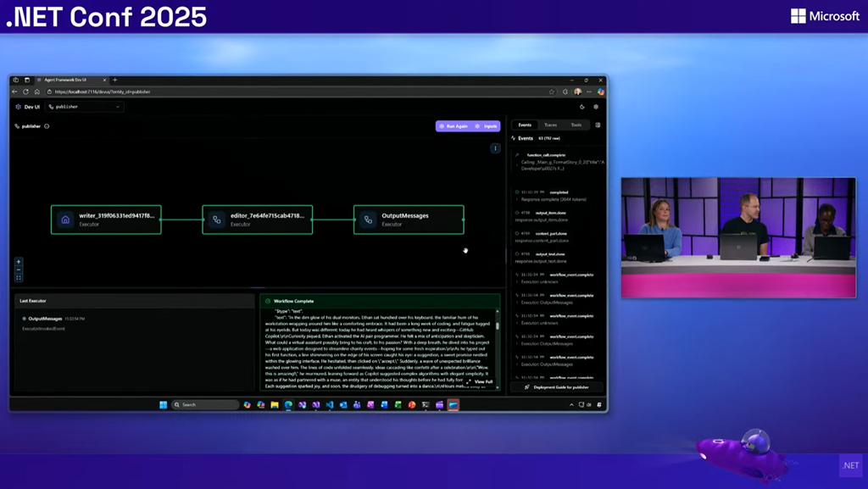Click the Inputs button
The width and height of the screenshot is (868, 489).
coord(487,126)
